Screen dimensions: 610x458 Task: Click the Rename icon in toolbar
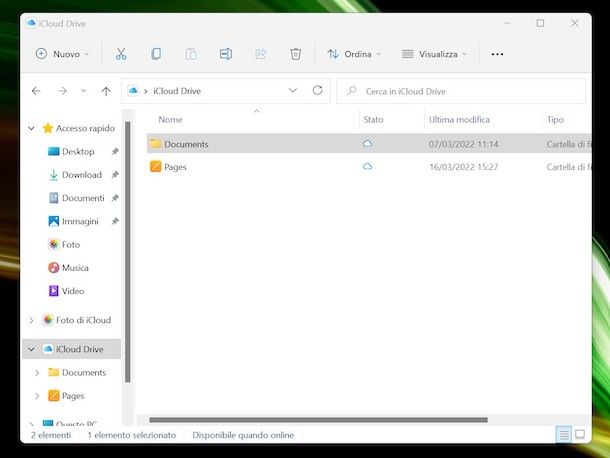[x=226, y=54]
